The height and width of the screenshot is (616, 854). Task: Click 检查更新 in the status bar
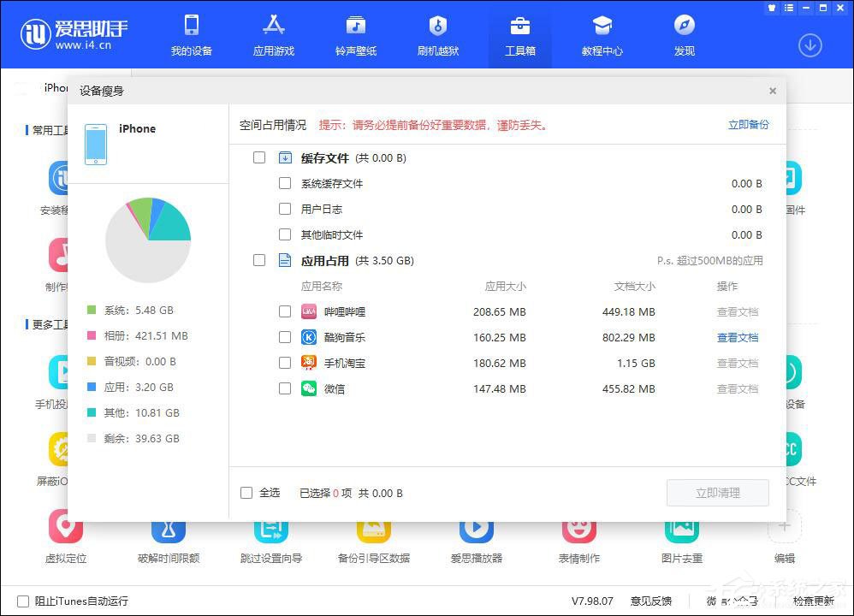click(x=814, y=601)
